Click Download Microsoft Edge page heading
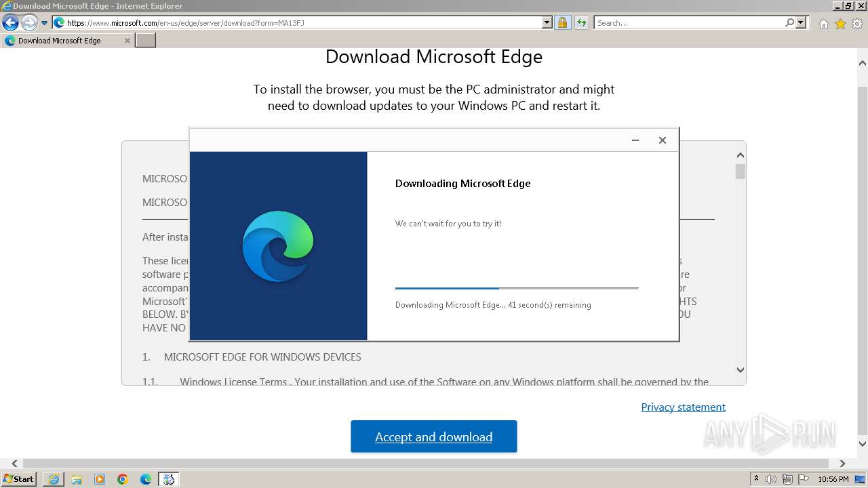The image size is (868, 488). point(434,56)
